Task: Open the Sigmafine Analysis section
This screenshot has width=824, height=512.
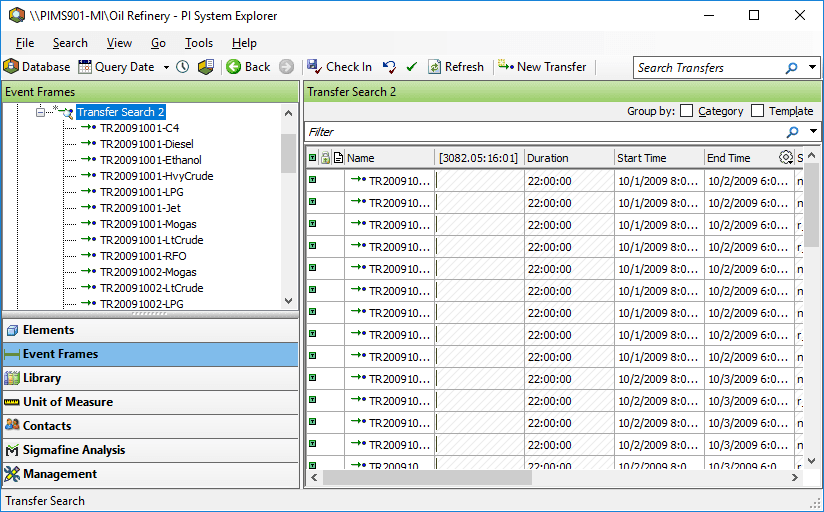Action: 150,450
